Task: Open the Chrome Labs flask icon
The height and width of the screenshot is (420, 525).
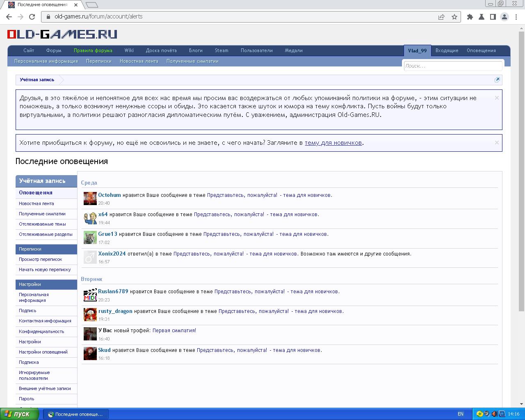Action: (482, 17)
